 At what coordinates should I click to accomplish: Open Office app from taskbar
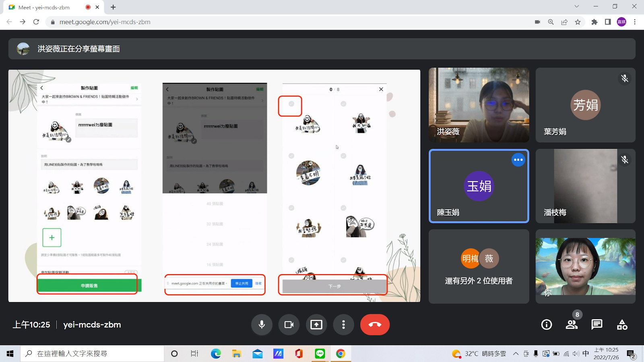[299, 354]
